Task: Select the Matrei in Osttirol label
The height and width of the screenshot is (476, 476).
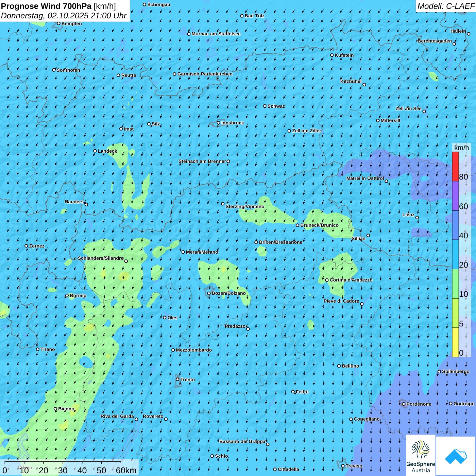Action: [x=365, y=178]
